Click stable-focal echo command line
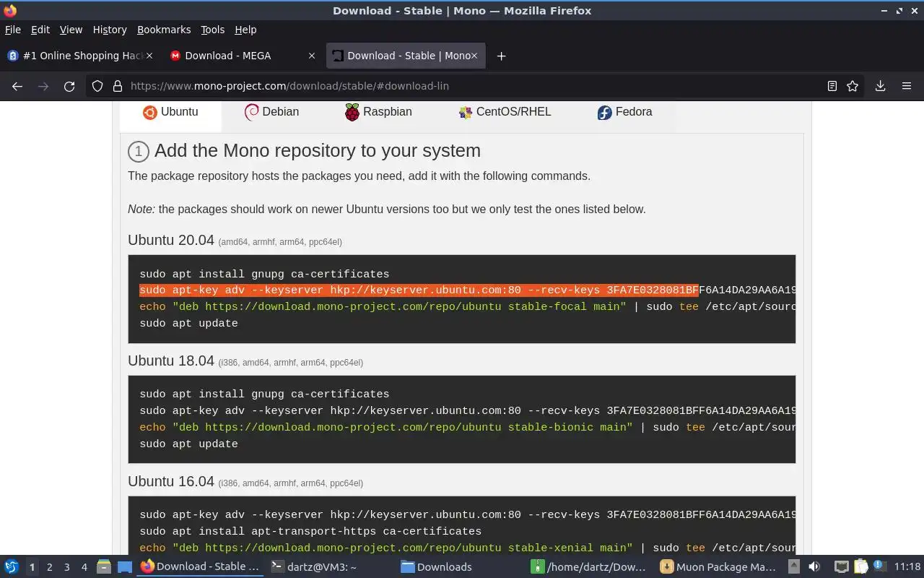Viewport: 924px width, 578px height. (x=468, y=307)
